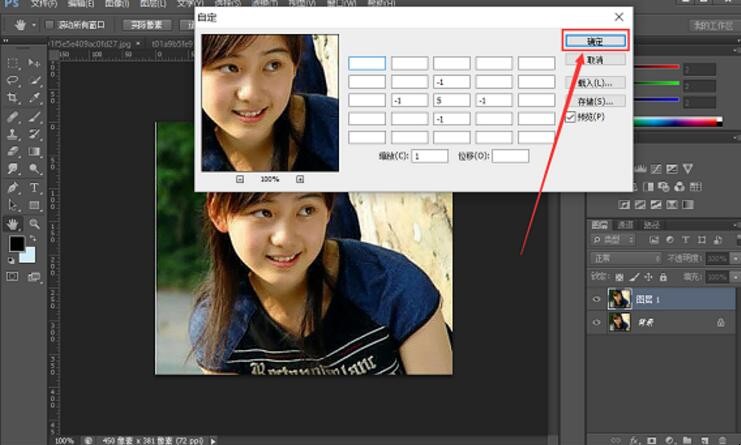Image resolution: width=741 pixels, height=445 pixels.
Task: Select the Eraser tool
Action: click(13, 152)
